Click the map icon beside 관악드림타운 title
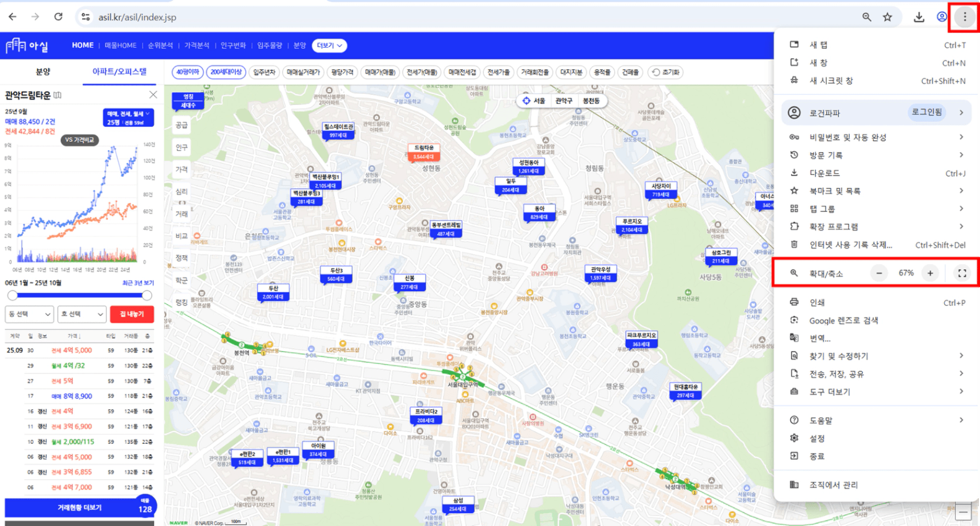 57,95
